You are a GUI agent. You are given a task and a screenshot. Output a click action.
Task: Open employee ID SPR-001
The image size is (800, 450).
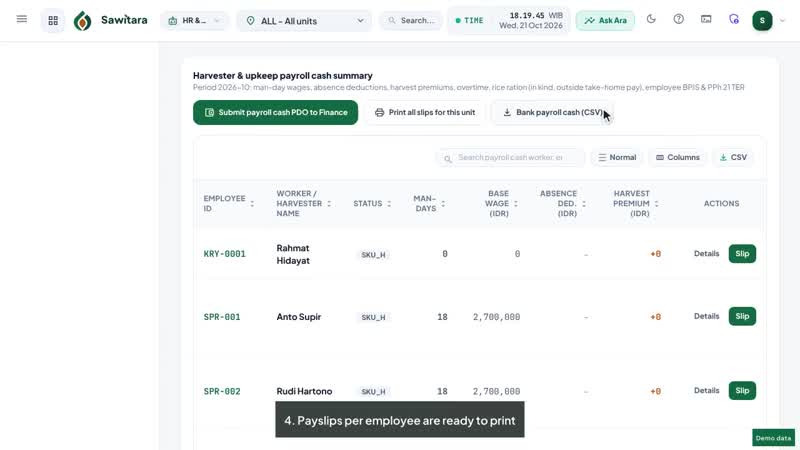[222, 317]
